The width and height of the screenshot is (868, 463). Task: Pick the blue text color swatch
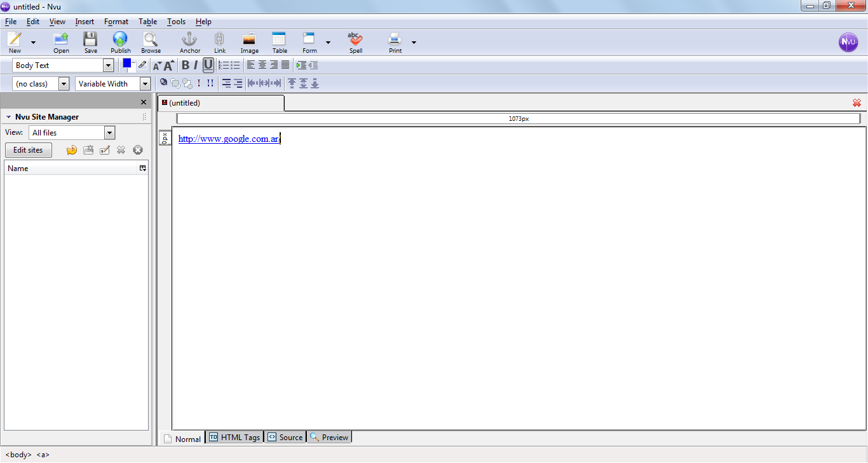(126, 63)
